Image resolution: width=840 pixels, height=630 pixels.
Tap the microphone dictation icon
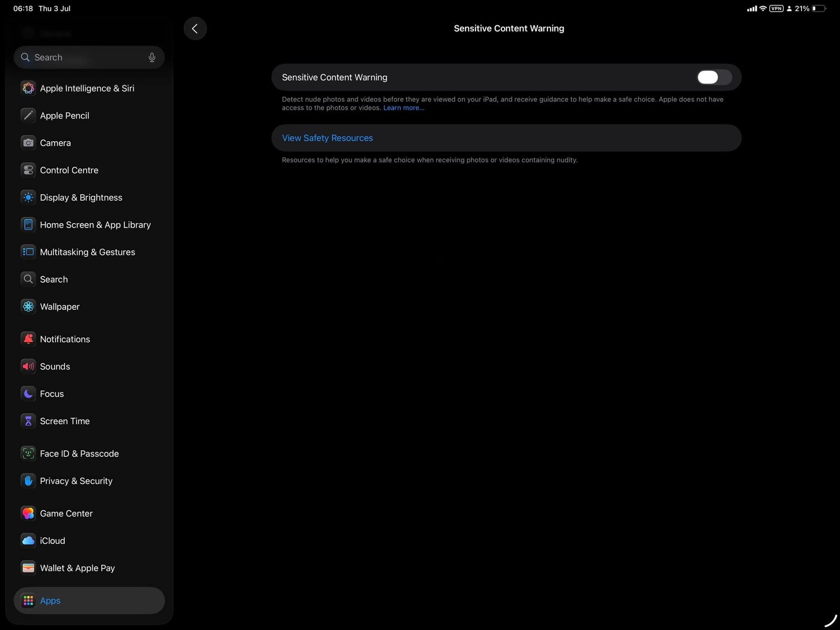[152, 57]
